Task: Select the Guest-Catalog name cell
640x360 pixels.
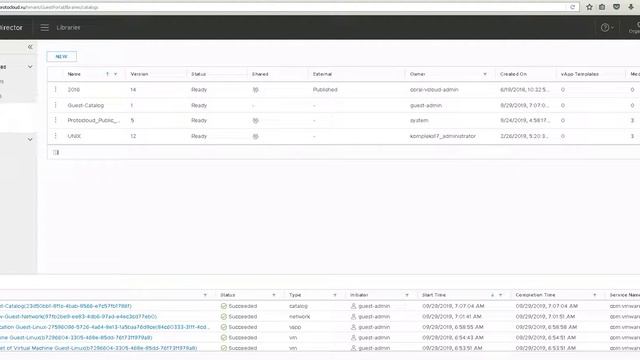Action: [x=86, y=105]
